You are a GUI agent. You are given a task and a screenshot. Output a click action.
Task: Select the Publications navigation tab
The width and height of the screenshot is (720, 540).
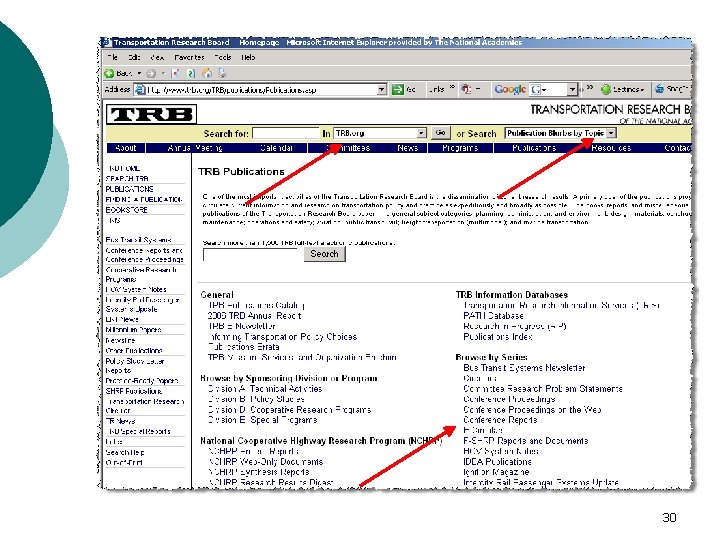pyautogui.click(x=534, y=148)
